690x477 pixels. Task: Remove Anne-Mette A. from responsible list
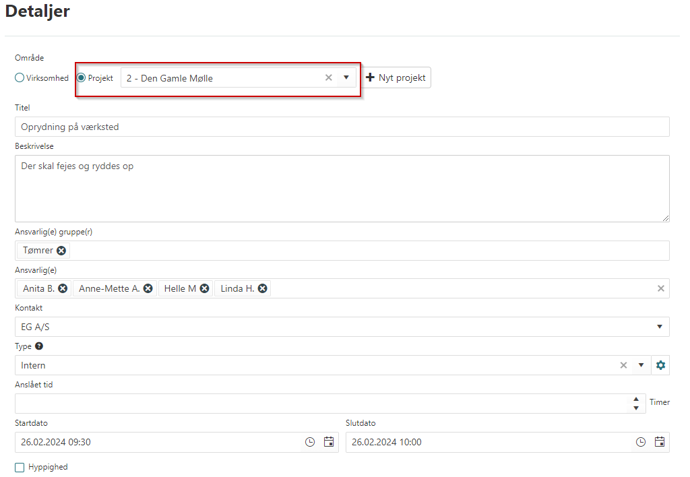148,288
